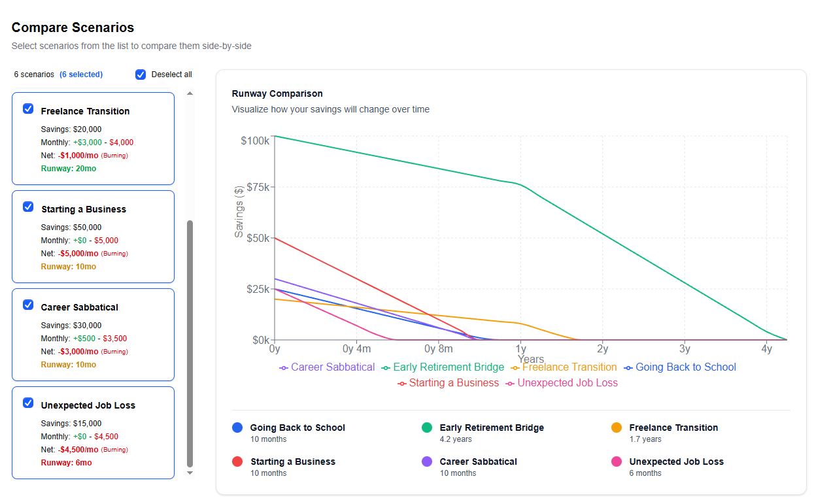The image size is (814, 504).
Task: Click the purple Career Sabbatical legend dot
Action: pyautogui.click(x=426, y=461)
